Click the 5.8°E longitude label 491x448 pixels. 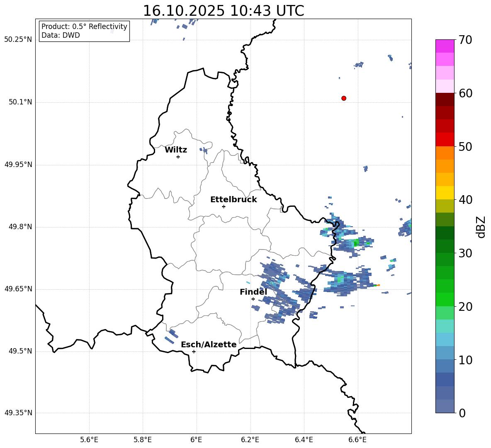[143, 440]
